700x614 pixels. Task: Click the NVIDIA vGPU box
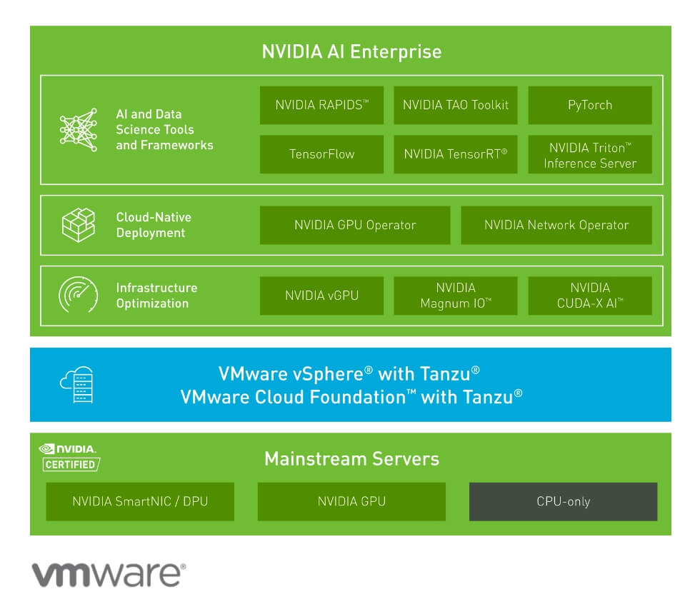tap(322, 296)
